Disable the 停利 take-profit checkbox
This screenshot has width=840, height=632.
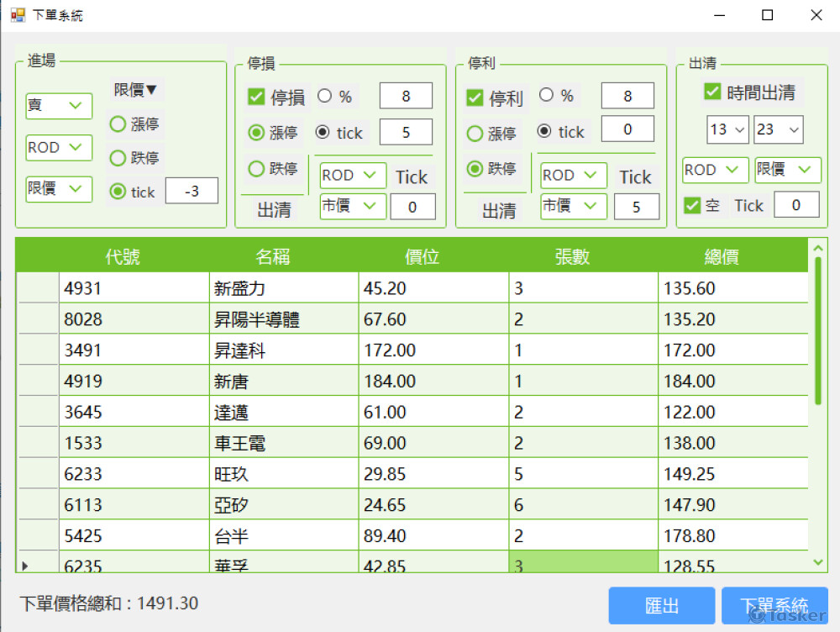click(477, 97)
